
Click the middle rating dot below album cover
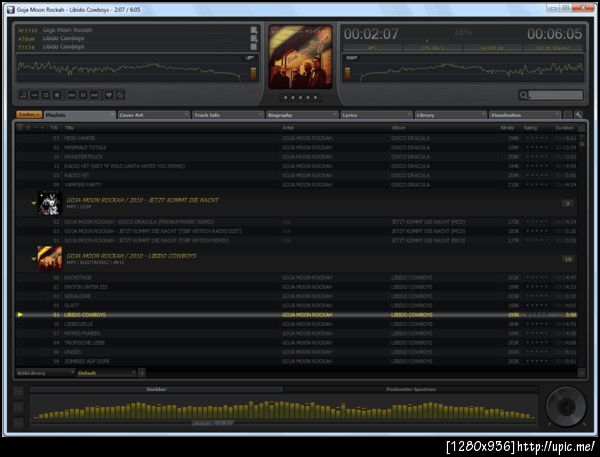click(x=300, y=98)
